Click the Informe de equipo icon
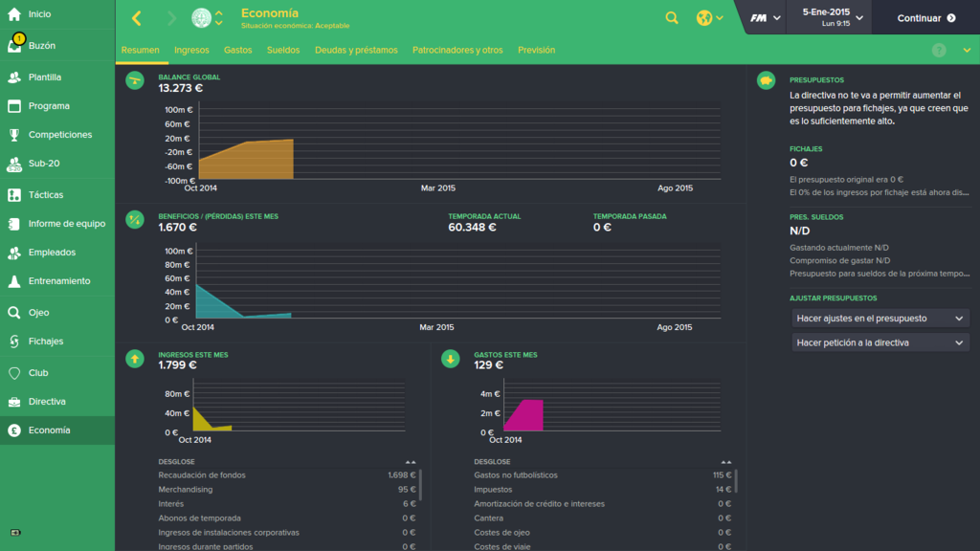The height and width of the screenshot is (551, 980). (14, 224)
